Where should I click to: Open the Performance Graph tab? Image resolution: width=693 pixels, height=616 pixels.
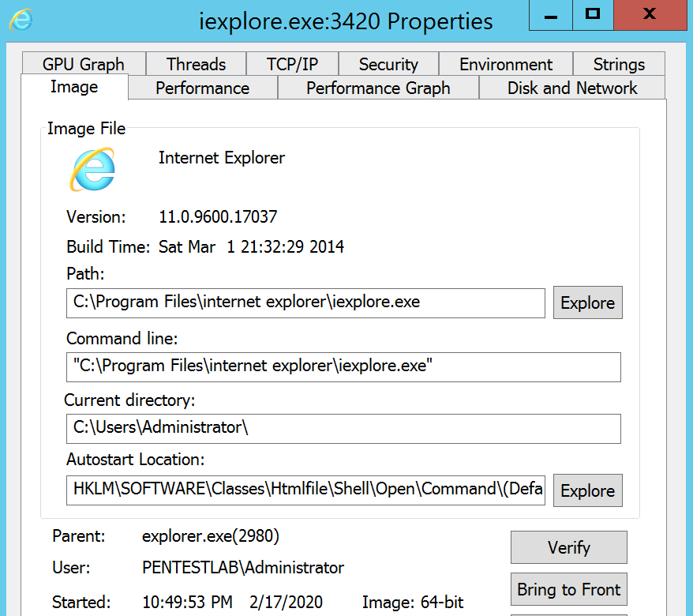[378, 88]
